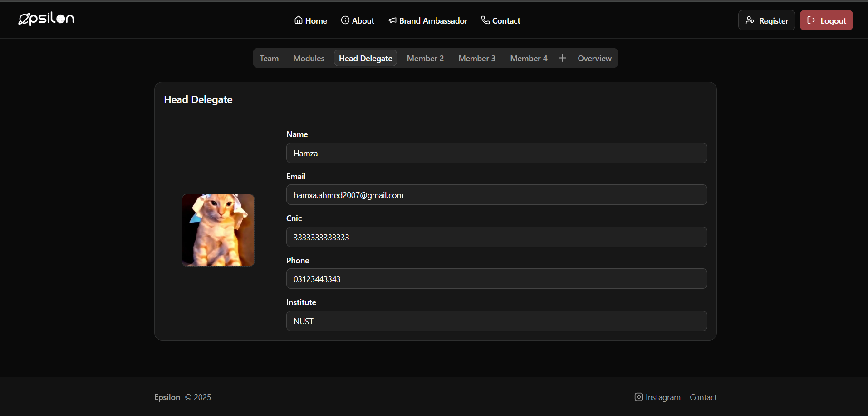The image size is (868, 416).
Task: Open the footer Contact link
Action: [703, 397]
